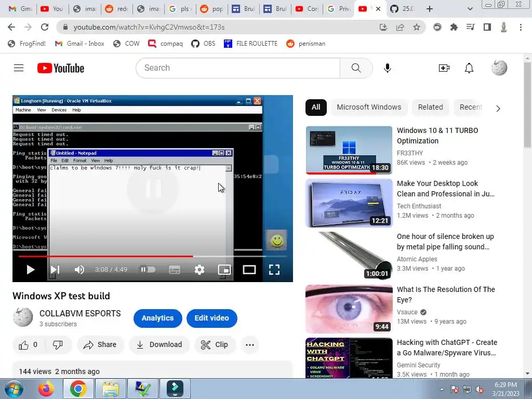Open a new browser tab
This screenshot has height=399, width=532.
pos(430,9)
